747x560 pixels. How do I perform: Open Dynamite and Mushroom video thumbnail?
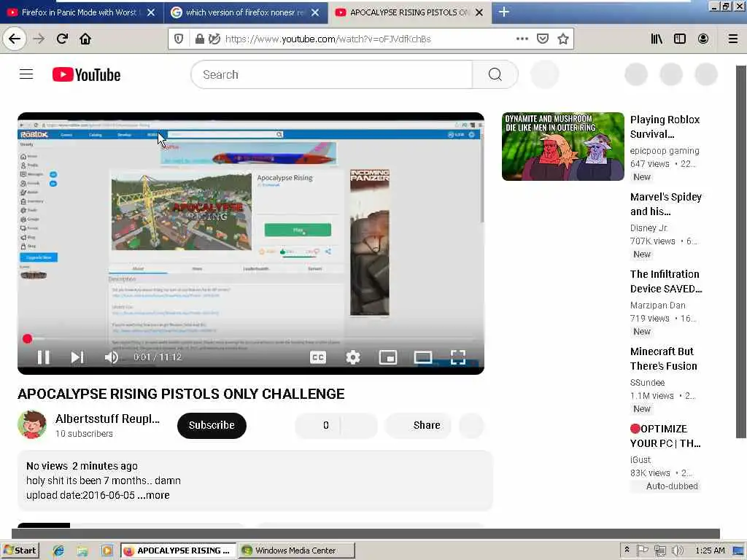click(x=562, y=146)
